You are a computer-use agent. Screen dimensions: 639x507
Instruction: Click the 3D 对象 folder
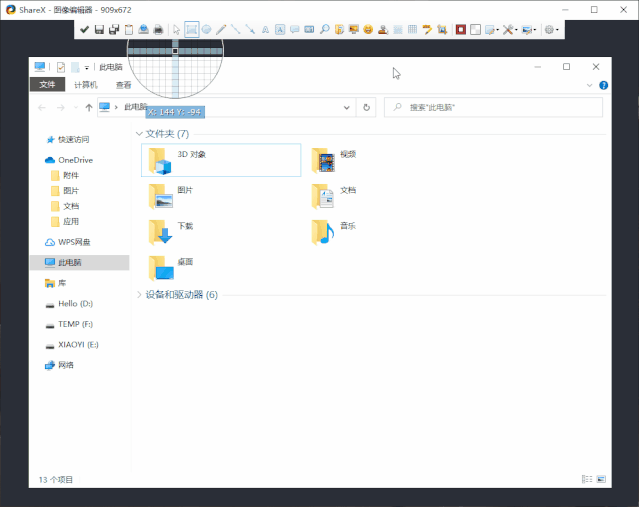(x=221, y=160)
